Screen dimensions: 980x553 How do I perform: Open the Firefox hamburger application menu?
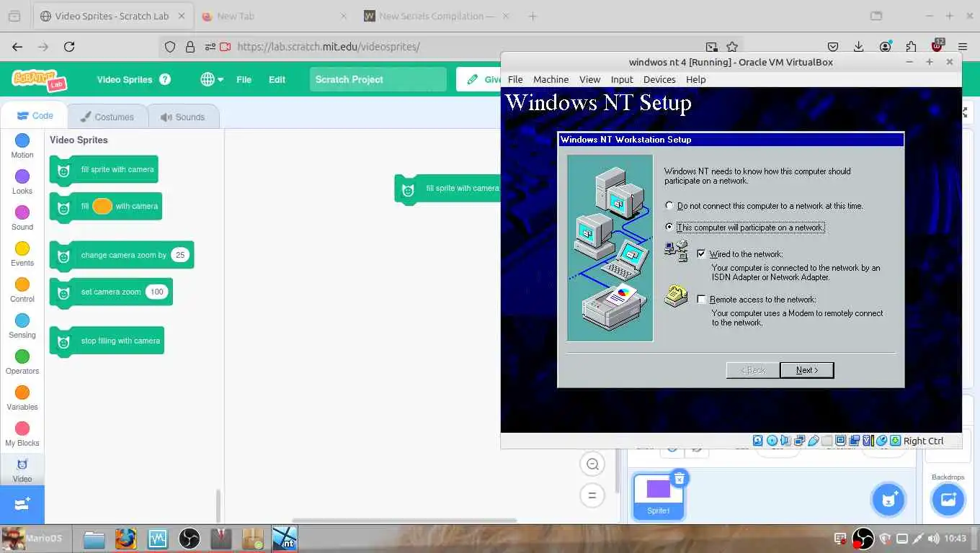click(x=963, y=47)
